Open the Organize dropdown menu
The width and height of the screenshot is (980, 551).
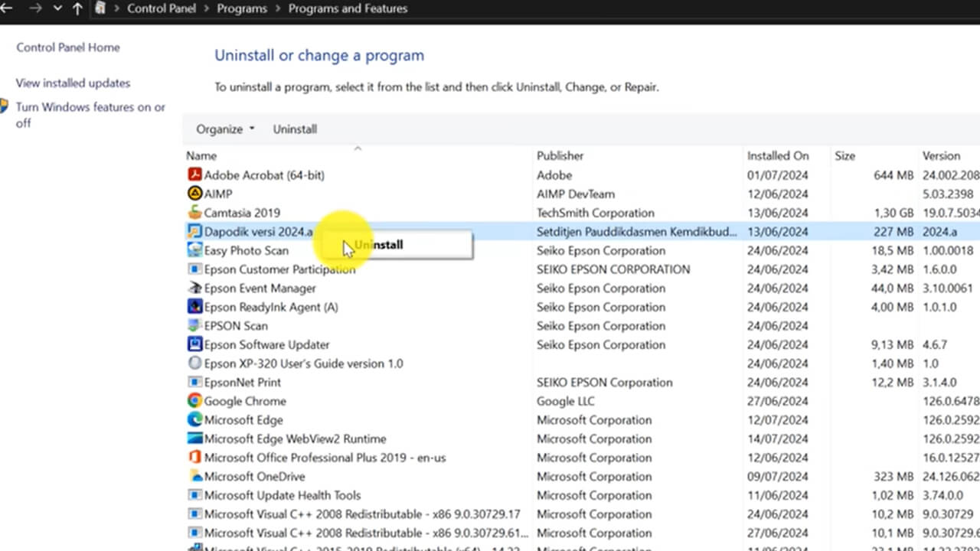coord(225,129)
